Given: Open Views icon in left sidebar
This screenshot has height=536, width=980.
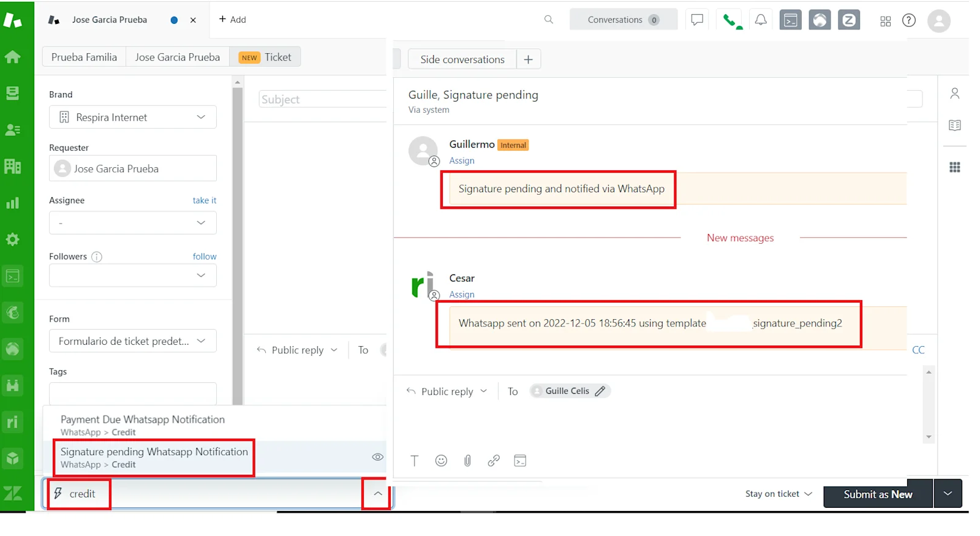Looking at the screenshot, I should coord(12,93).
